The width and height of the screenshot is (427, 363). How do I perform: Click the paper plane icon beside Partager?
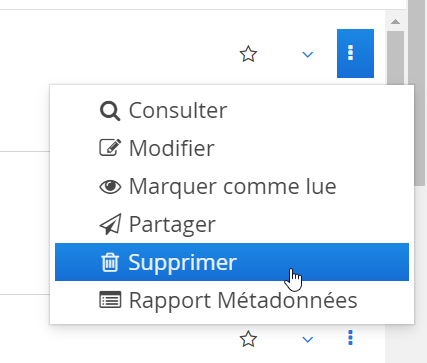110,224
